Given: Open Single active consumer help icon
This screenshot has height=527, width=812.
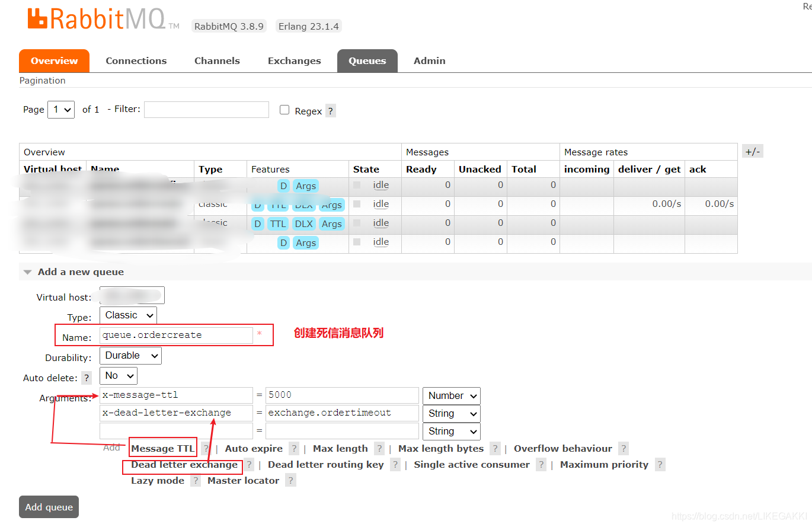Looking at the screenshot, I should click(541, 465).
